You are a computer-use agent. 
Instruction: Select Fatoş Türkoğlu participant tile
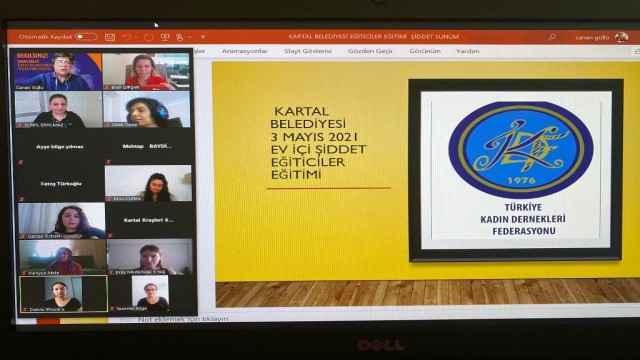pos(60,184)
